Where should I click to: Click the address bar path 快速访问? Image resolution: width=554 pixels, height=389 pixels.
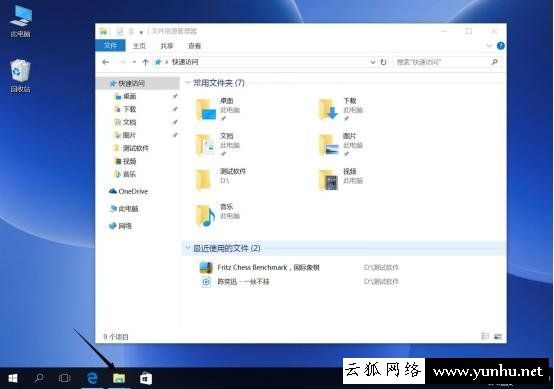click(185, 62)
